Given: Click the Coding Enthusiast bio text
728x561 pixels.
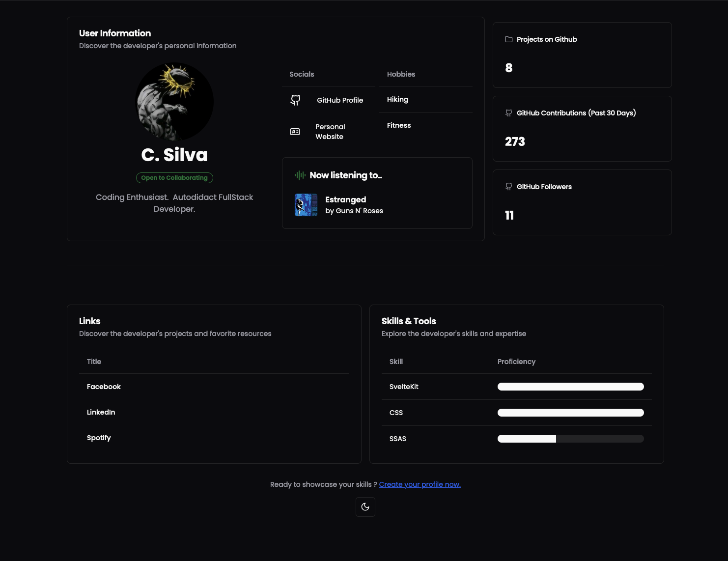Looking at the screenshot, I should pos(174,203).
